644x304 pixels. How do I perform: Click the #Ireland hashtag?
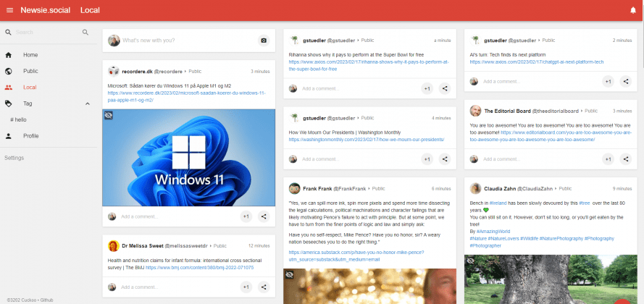tap(498, 203)
